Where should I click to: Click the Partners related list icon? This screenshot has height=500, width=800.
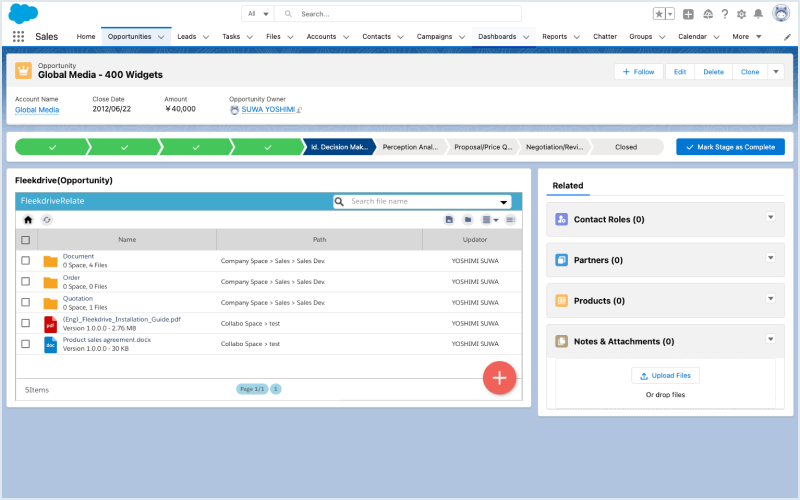click(x=561, y=260)
